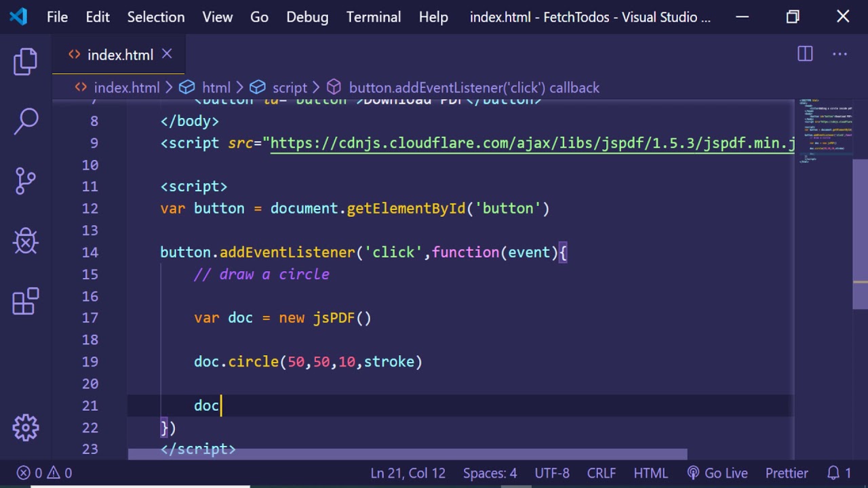Viewport: 868px width, 488px height.
Task: Click the Prettier status bar button
Action: point(787,473)
